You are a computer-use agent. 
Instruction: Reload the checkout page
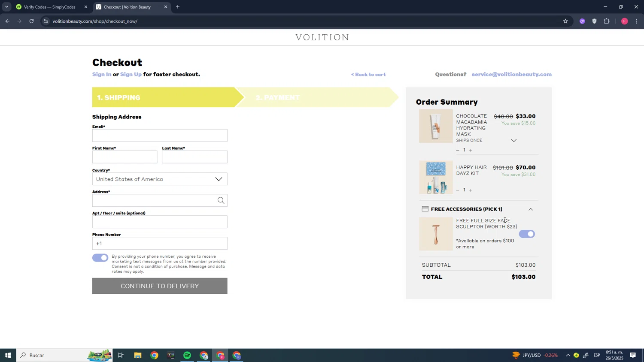[31, 21]
